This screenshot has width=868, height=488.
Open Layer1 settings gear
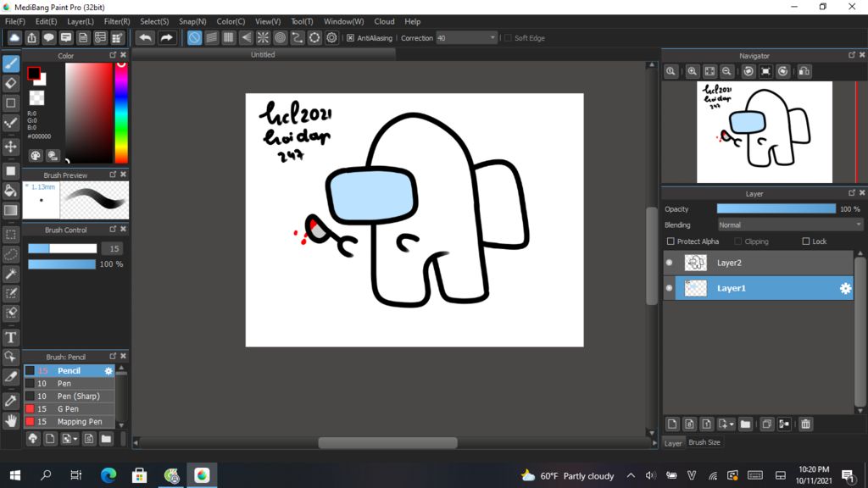pyautogui.click(x=845, y=288)
